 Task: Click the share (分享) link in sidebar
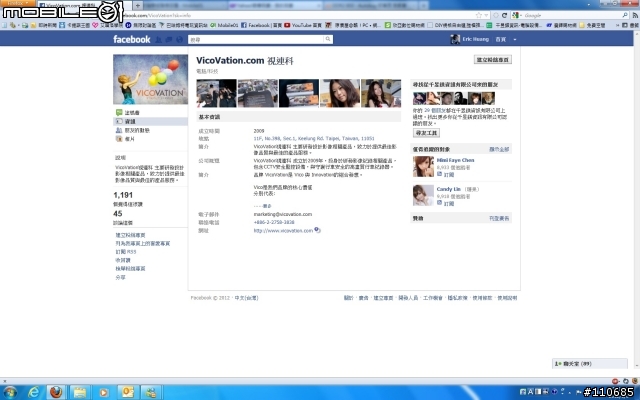click(x=120, y=277)
